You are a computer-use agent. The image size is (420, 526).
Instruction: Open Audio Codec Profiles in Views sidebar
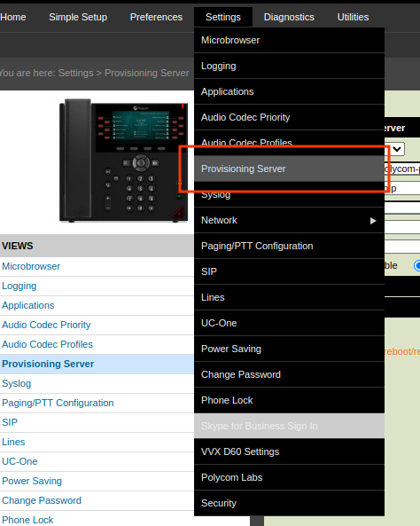point(47,344)
